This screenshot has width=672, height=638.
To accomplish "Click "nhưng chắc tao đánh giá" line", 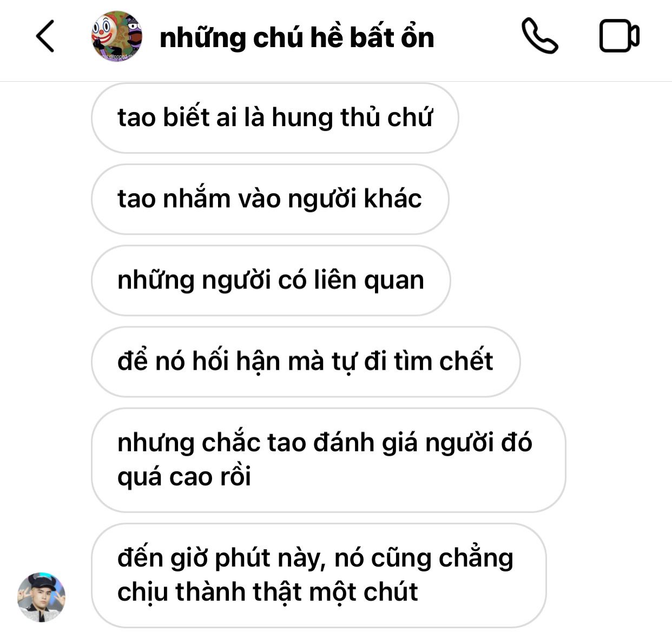I will tap(267, 443).
